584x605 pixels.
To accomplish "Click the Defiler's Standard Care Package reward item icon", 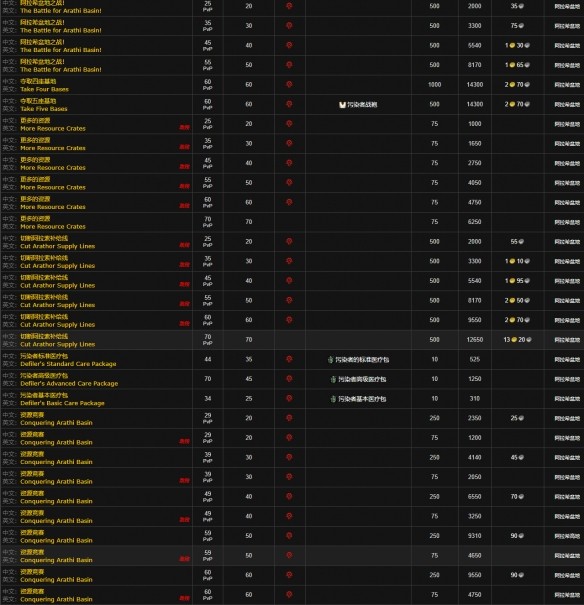I will [330, 360].
